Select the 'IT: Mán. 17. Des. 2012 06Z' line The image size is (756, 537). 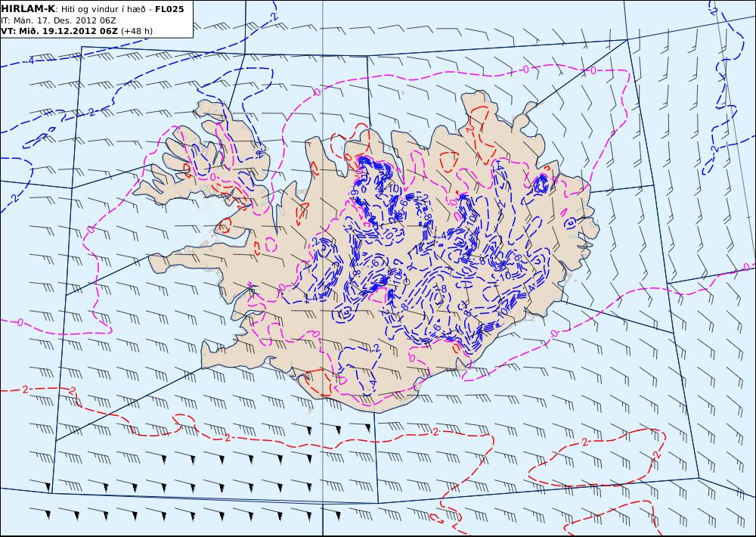click(x=58, y=20)
